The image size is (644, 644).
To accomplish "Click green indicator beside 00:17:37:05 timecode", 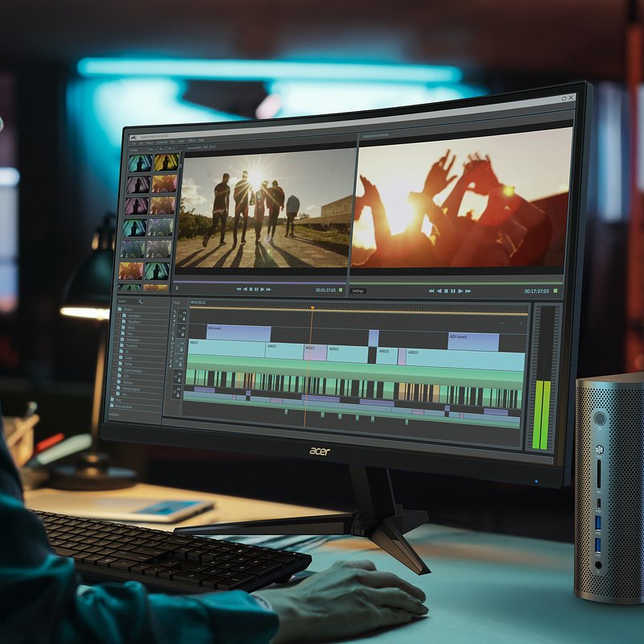I will (555, 291).
